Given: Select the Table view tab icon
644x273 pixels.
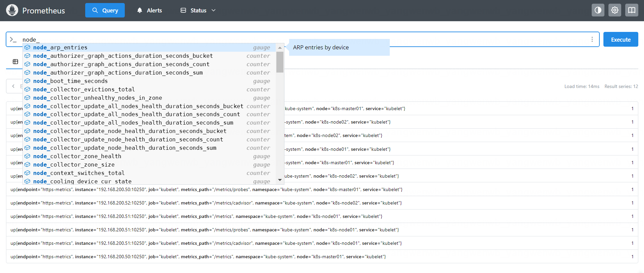Looking at the screenshot, I should click(x=15, y=61).
